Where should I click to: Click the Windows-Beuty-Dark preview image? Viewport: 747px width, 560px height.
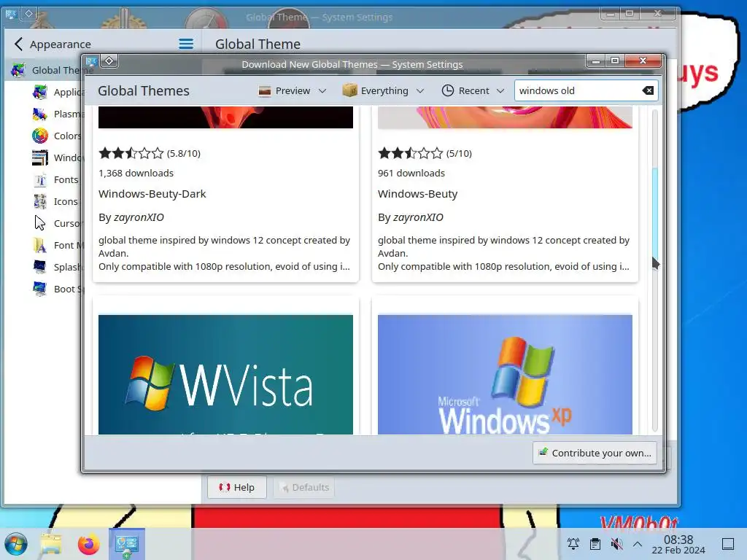coord(226,117)
